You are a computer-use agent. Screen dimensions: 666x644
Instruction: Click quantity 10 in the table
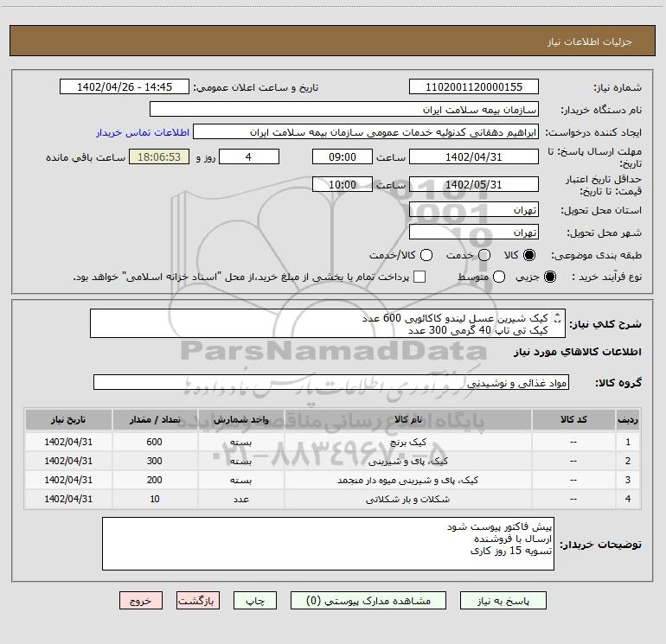155,500
